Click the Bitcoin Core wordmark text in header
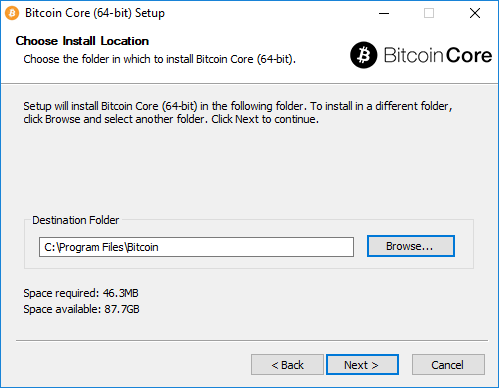Viewport: 499px width, 388px height. tap(438, 55)
